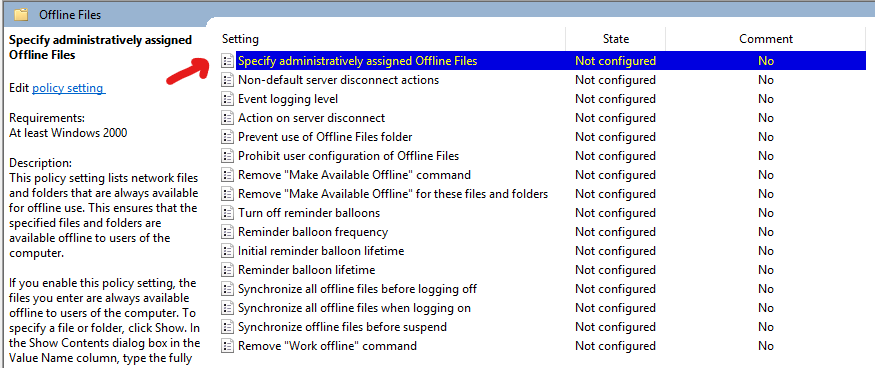The height and width of the screenshot is (368, 875).
Task: Select Reminder balloon frequency setting
Action: pos(313,232)
